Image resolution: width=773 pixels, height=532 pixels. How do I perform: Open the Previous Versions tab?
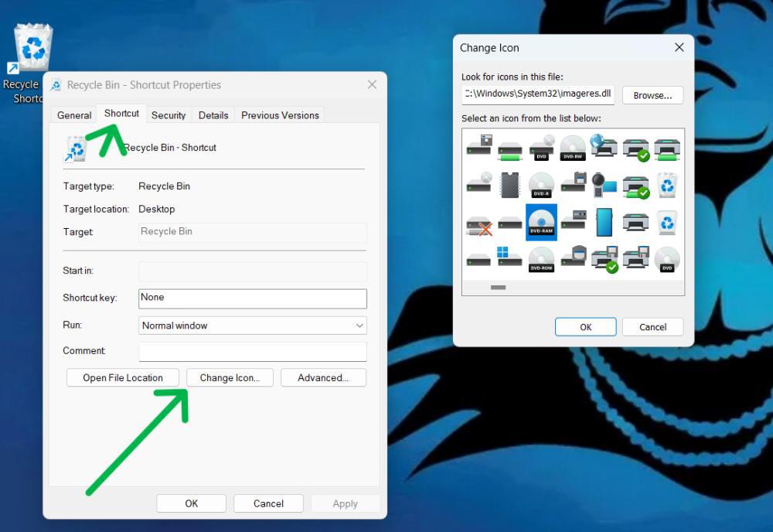point(279,114)
